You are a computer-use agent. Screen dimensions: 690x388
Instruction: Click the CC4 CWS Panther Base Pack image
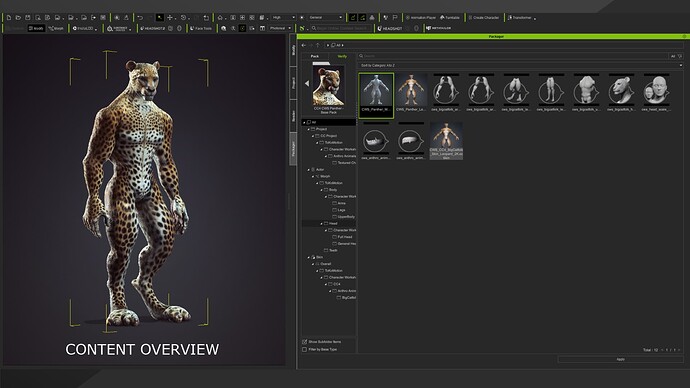coord(328,85)
